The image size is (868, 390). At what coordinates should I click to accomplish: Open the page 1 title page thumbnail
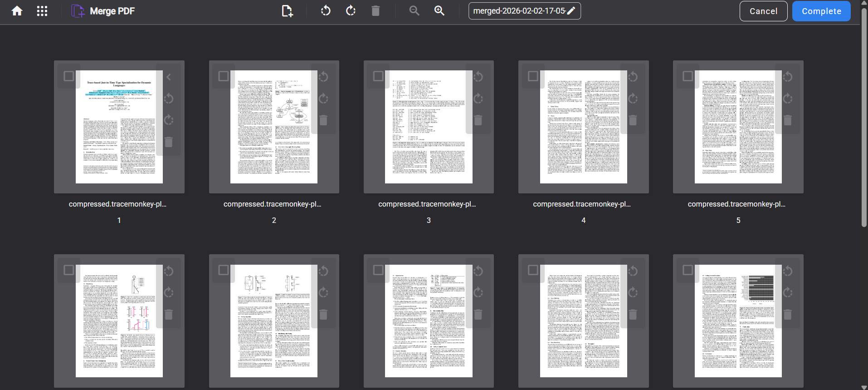(x=119, y=127)
